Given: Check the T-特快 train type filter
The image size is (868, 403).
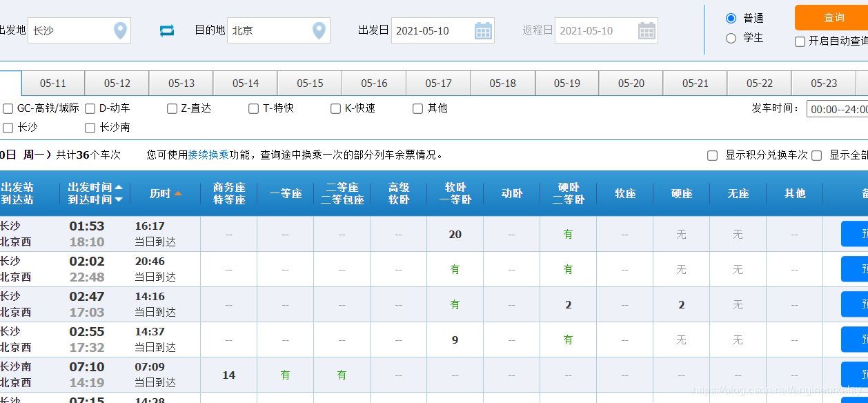Looking at the screenshot, I should coord(254,108).
